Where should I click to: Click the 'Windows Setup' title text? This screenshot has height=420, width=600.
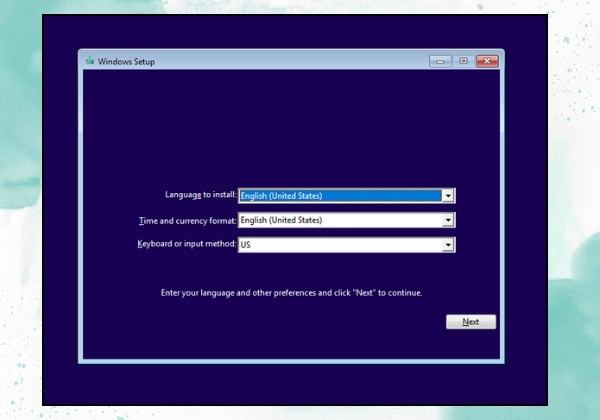(126, 62)
